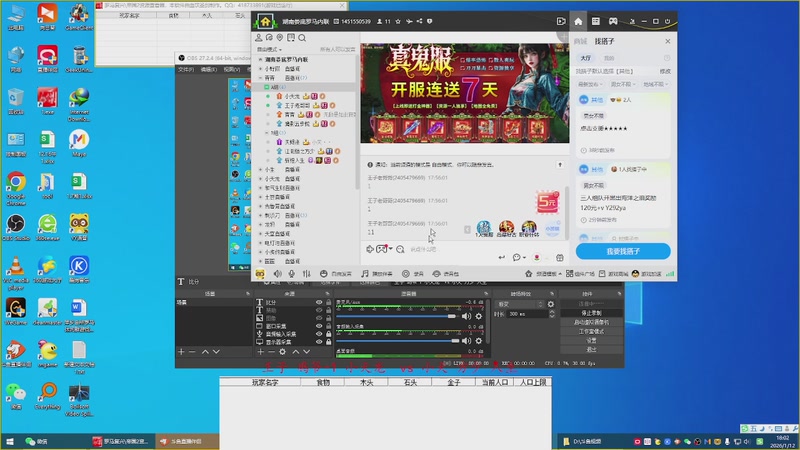
Task: Open the list panel icon beside home icon
Action: [x=595, y=21]
